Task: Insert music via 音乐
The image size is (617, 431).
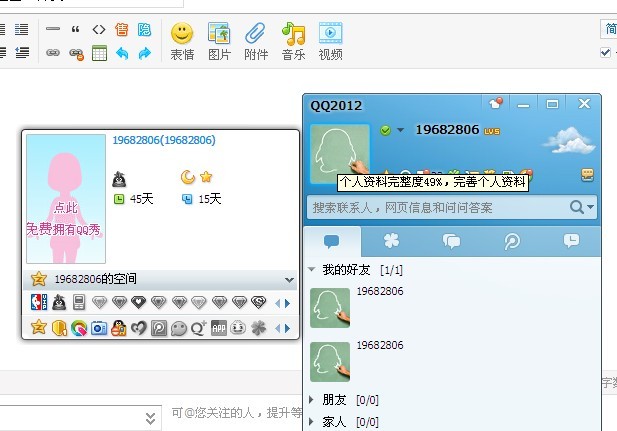Action: (293, 42)
